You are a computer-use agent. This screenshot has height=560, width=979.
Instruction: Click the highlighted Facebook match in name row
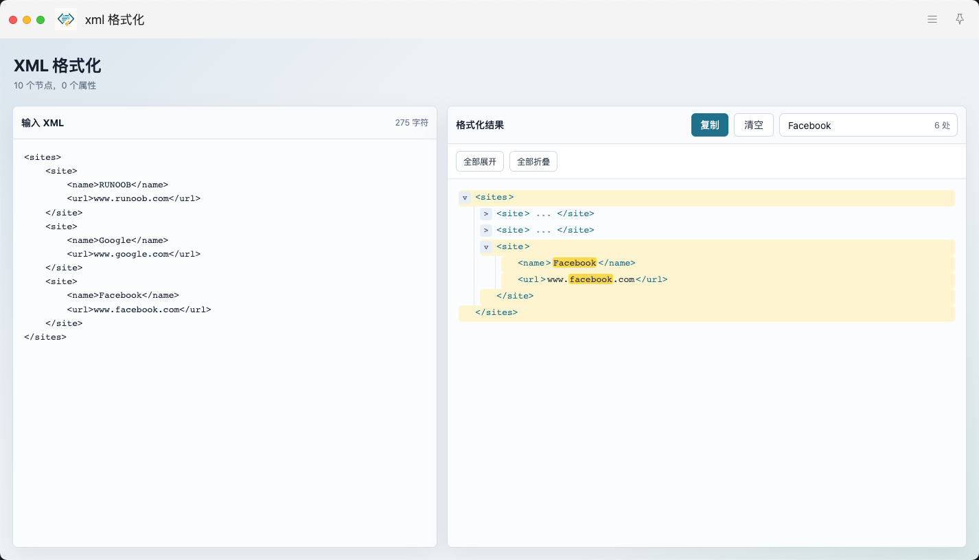575,263
